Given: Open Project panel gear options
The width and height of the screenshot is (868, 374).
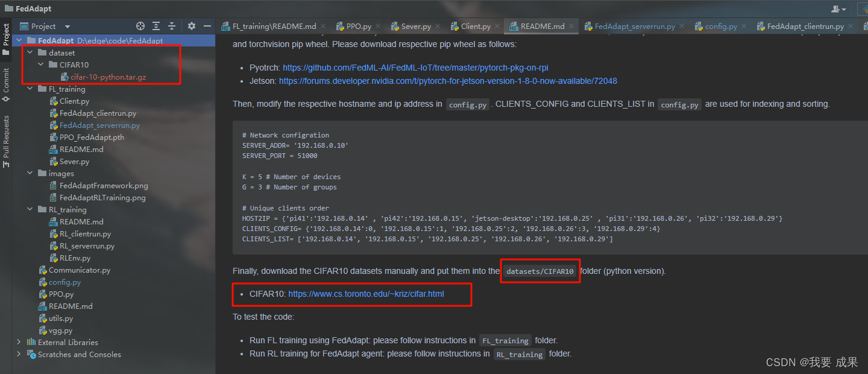Looking at the screenshot, I should [x=192, y=27].
